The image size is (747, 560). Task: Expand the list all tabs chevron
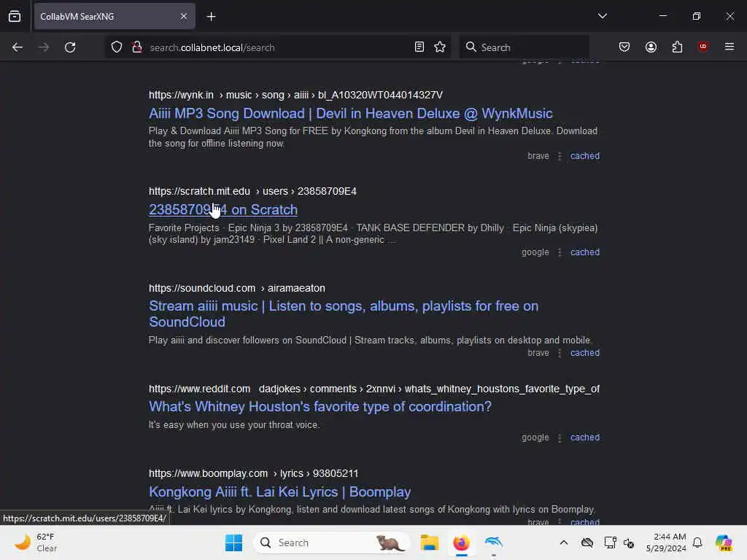602,16
